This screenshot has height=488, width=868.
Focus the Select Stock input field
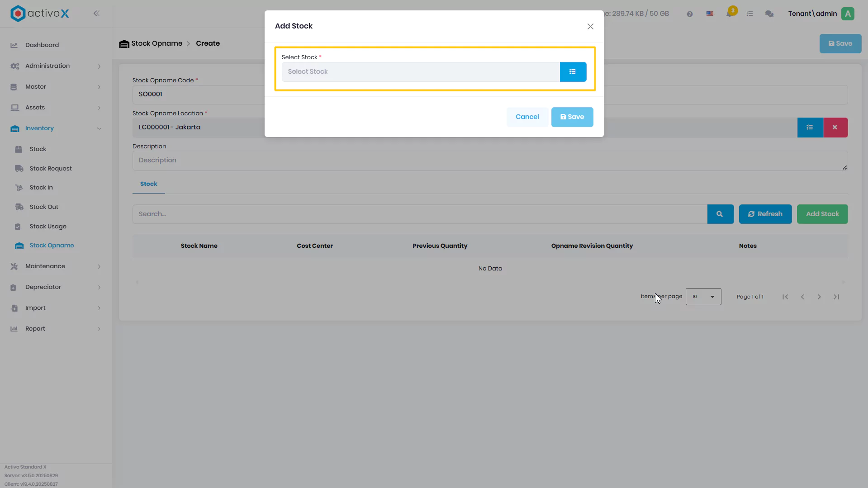pos(421,72)
